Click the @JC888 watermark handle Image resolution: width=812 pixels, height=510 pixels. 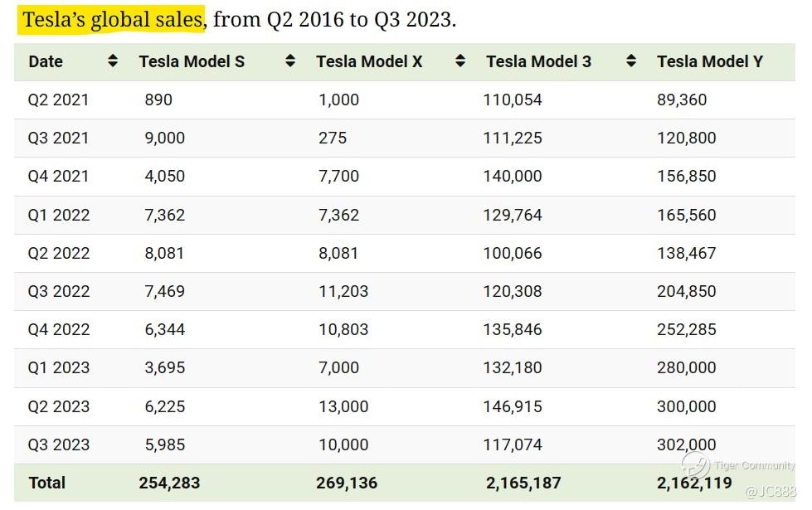tap(770, 493)
